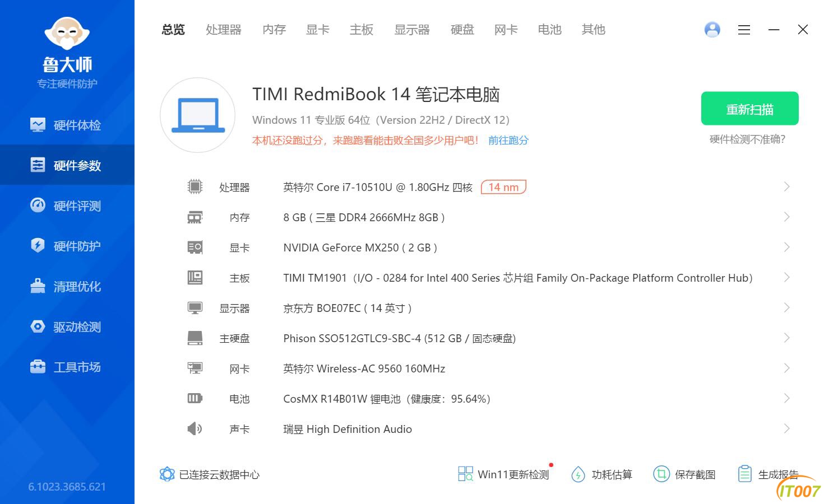Click 生成报告 button
Image resolution: width=824 pixels, height=504 pixels.
point(768,474)
